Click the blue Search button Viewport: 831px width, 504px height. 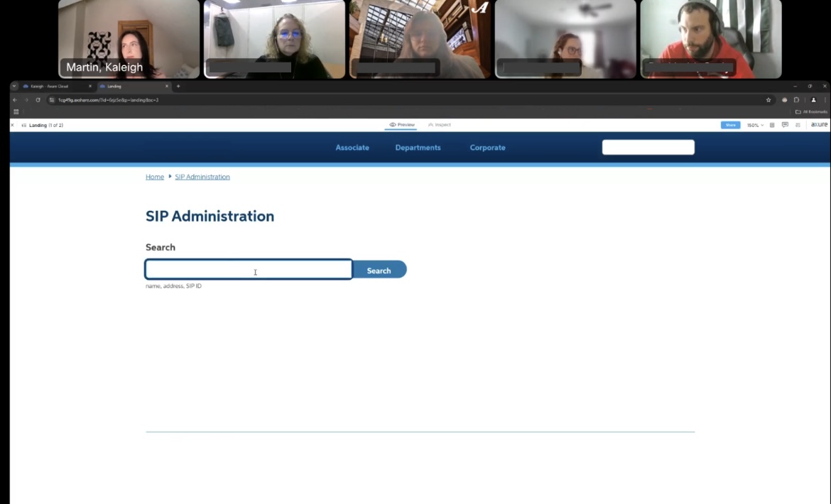pos(379,270)
